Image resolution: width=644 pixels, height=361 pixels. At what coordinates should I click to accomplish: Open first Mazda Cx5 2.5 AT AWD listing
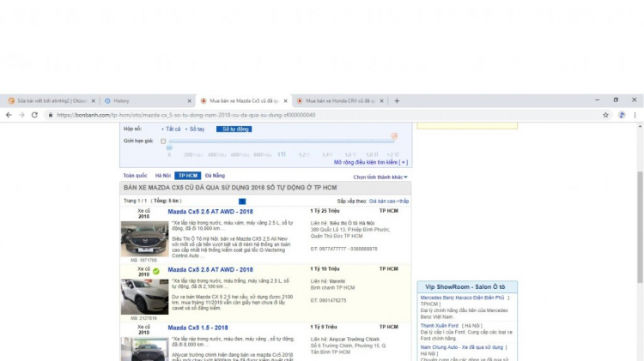tap(210, 212)
